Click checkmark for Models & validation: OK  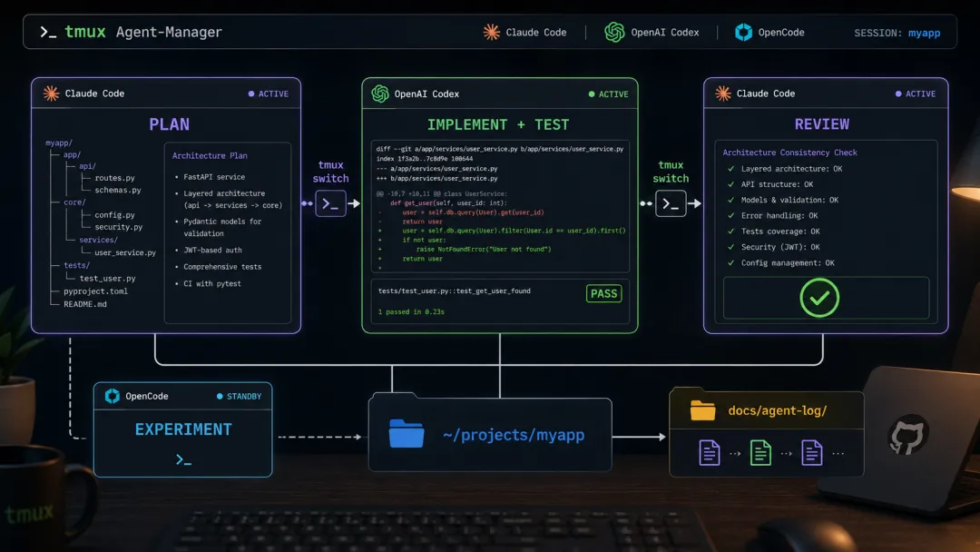click(x=730, y=200)
